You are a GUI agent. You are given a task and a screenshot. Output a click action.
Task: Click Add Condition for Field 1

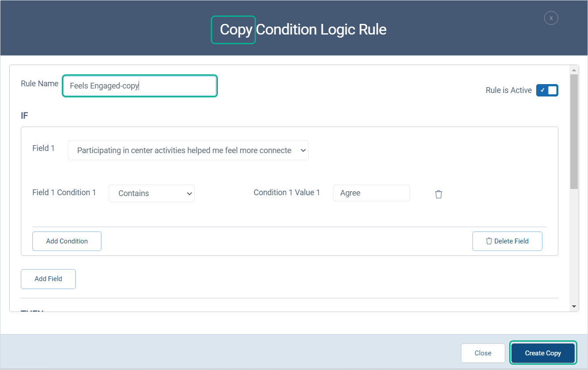tap(66, 241)
